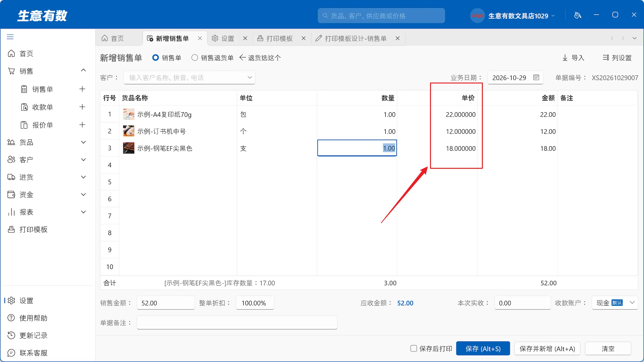Expand the 客户 sidebar group
Screen dimensions: 644x362
point(84,159)
